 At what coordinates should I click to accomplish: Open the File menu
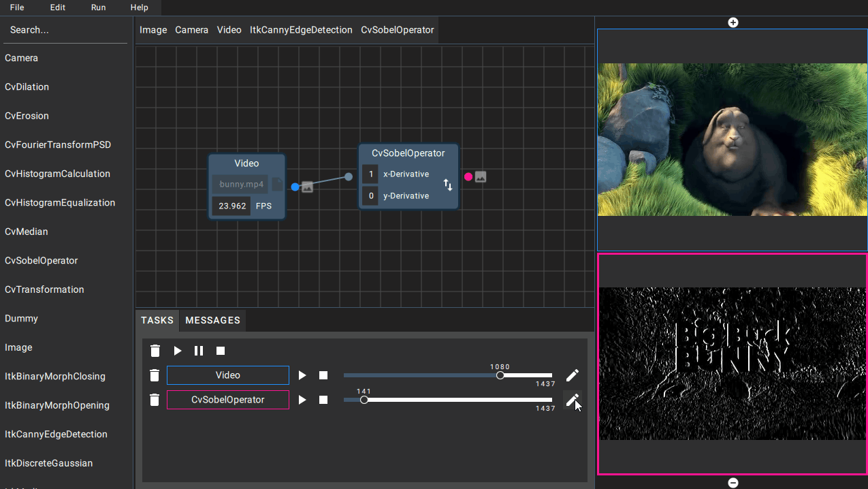(x=17, y=7)
